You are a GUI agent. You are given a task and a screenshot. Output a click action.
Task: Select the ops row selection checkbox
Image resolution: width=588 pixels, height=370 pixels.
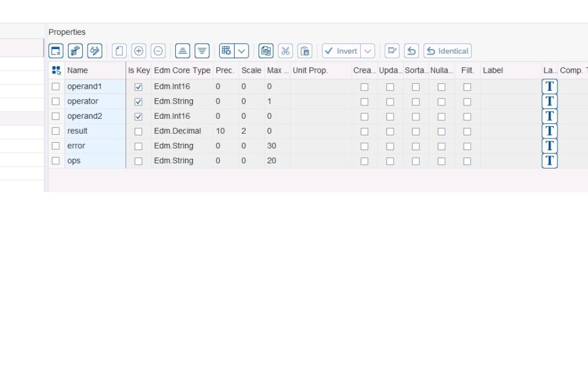[56, 161]
